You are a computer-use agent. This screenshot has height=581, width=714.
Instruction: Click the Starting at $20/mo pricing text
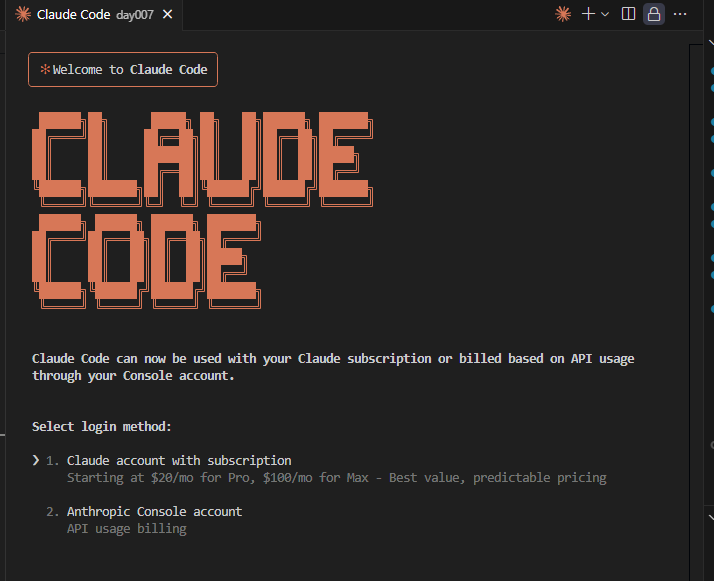point(337,478)
